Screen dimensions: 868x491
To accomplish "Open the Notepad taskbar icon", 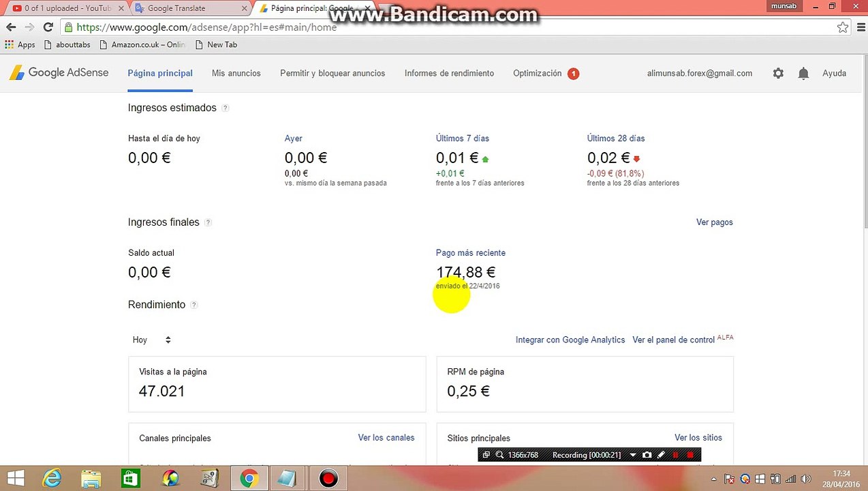I will [x=288, y=479].
